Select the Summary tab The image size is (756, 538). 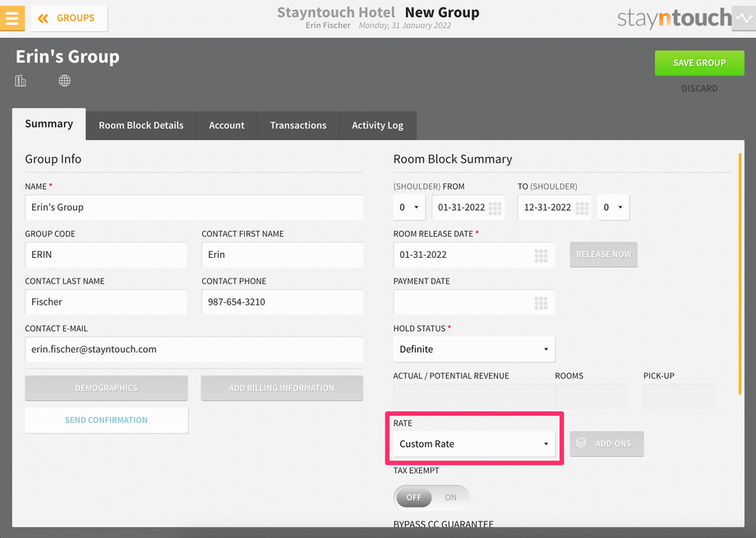pos(49,124)
